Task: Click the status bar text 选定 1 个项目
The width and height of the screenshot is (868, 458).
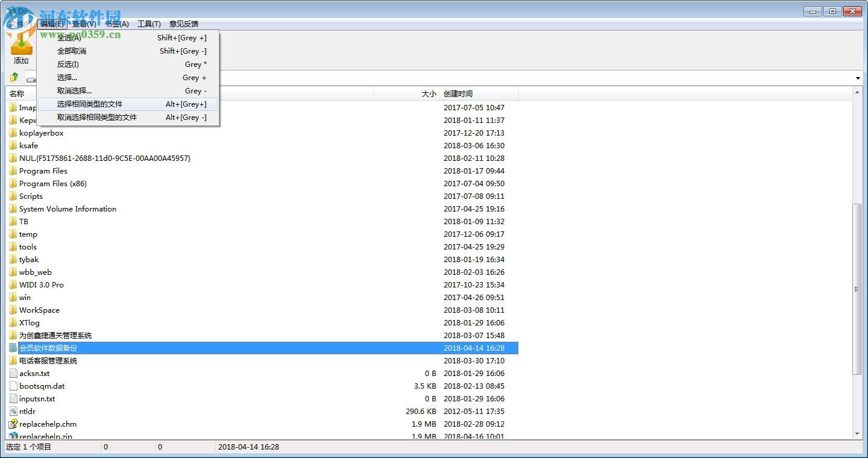Action: coord(29,447)
